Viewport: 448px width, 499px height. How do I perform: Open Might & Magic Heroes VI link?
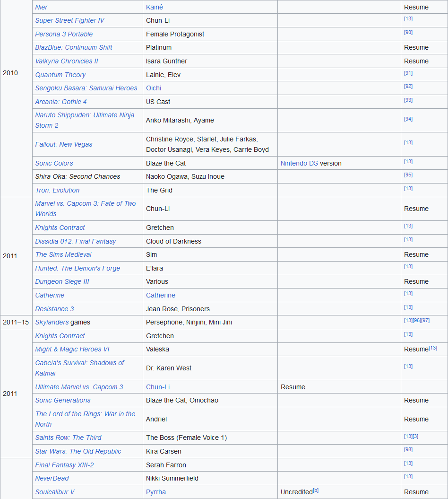tap(72, 349)
